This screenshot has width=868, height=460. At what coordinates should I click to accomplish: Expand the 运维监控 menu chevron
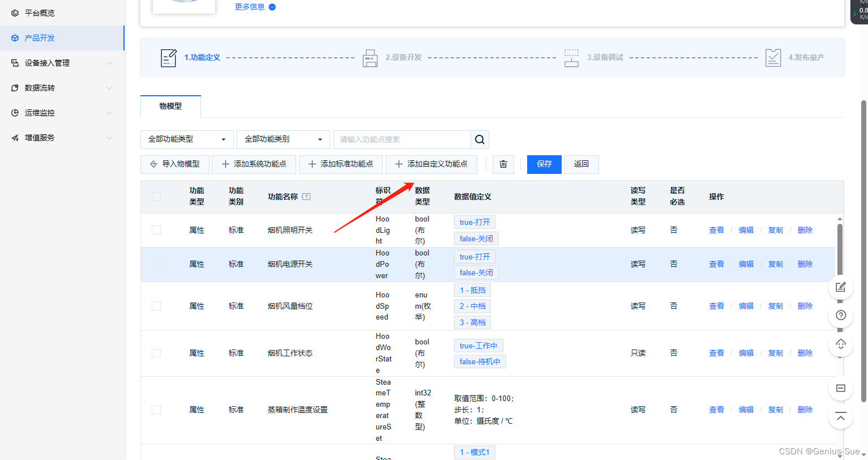pos(109,113)
